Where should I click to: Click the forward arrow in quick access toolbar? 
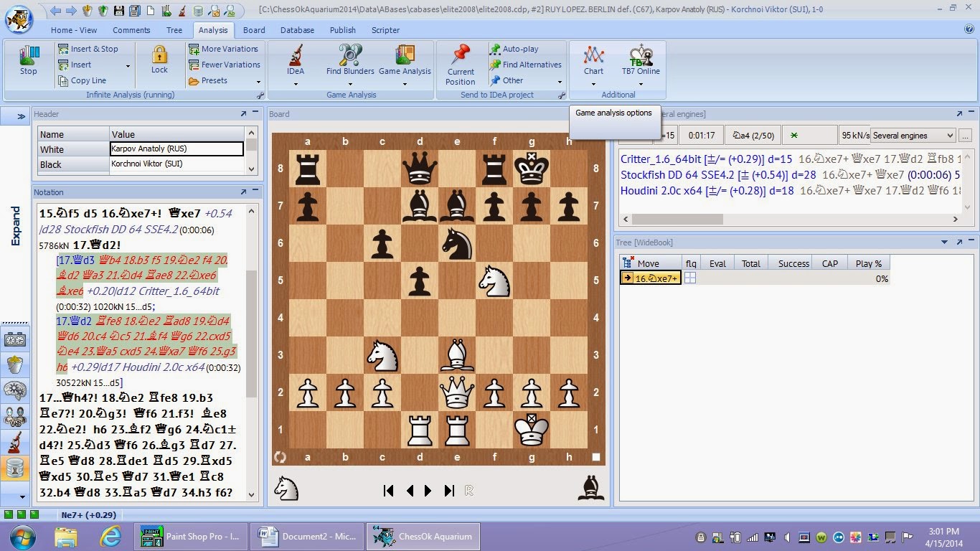coord(71,11)
